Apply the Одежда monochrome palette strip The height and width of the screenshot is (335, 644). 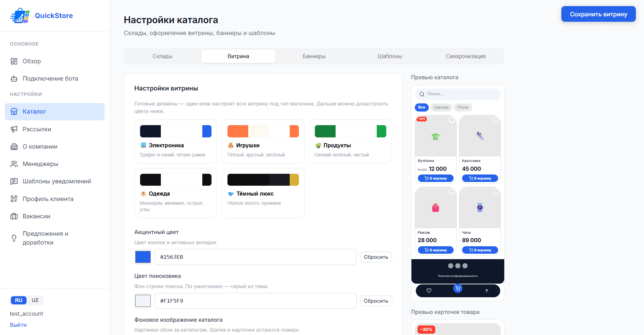click(176, 180)
